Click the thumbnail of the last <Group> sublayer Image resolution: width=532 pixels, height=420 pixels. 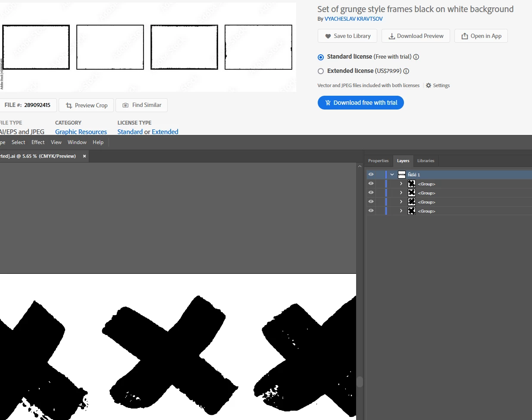click(412, 211)
